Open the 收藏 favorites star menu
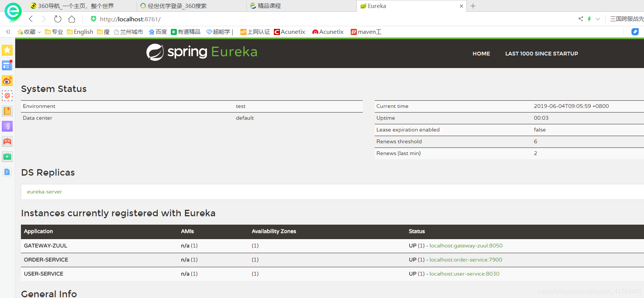Screen dimensions: 644x298 pos(29,32)
